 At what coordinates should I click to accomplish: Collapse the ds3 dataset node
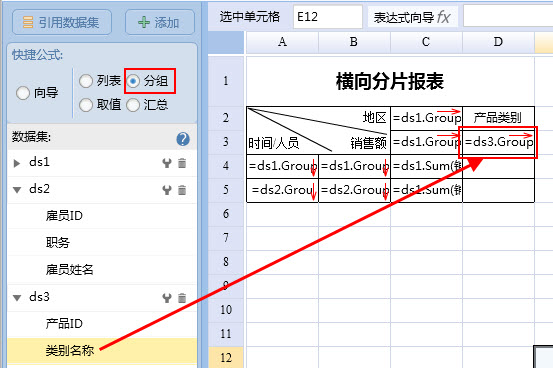[17, 298]
